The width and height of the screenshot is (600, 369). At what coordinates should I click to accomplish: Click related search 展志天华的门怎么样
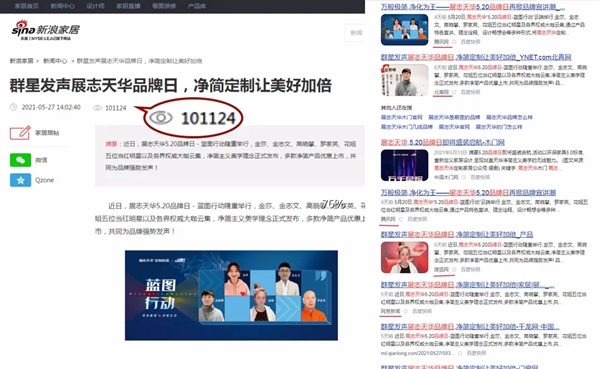(x=499, y=127)
